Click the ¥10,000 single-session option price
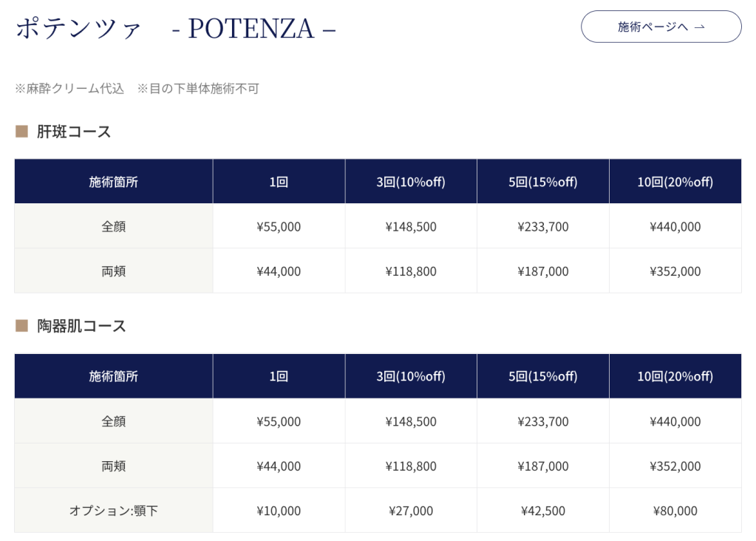This screenshot has width=756, height=541. tap(279, 511)
